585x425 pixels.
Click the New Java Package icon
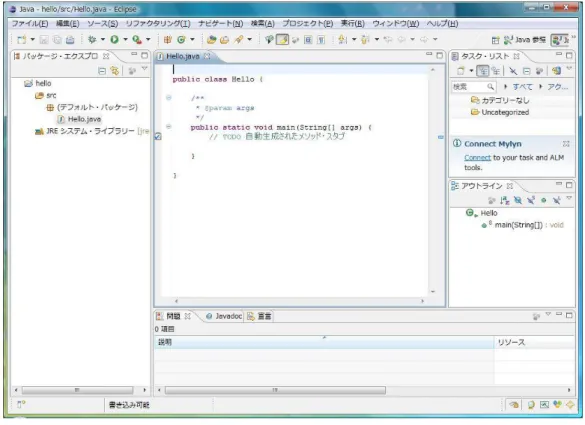point(168,40)
